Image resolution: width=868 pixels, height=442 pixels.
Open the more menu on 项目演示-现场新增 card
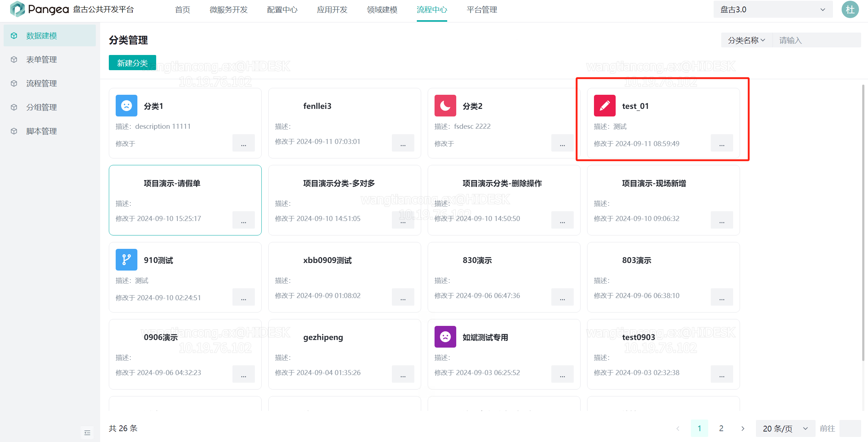(722, 220)
